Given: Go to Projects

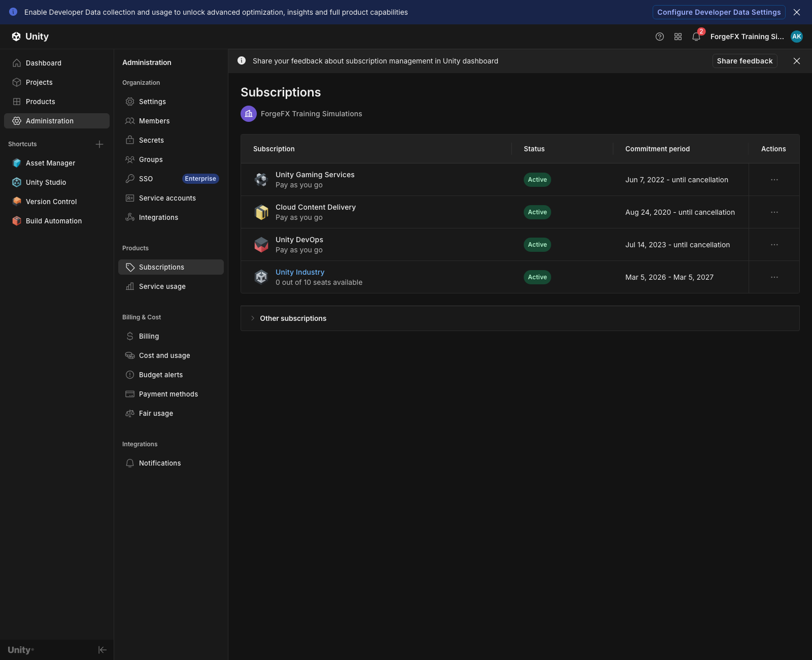Looking at the screenshot, I should 57,82.
